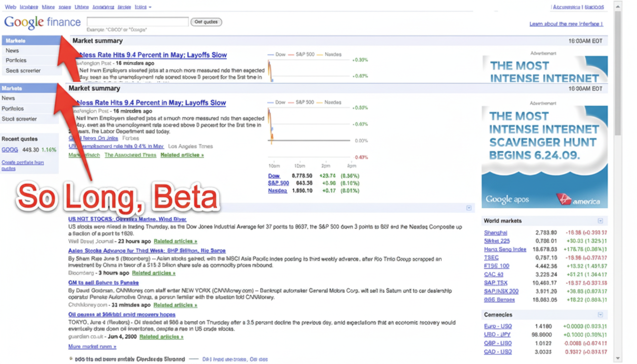Click the scrollbar down arrow

coord(618,358)
